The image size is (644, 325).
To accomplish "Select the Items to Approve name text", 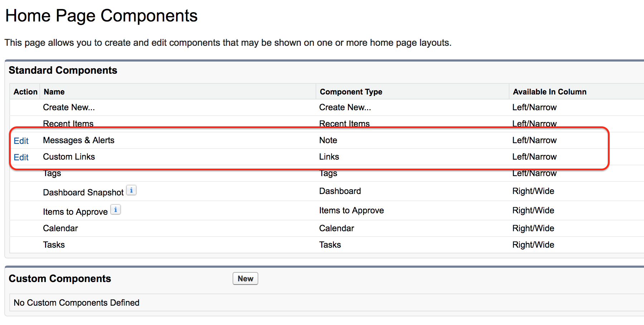I will pos(75,212).
